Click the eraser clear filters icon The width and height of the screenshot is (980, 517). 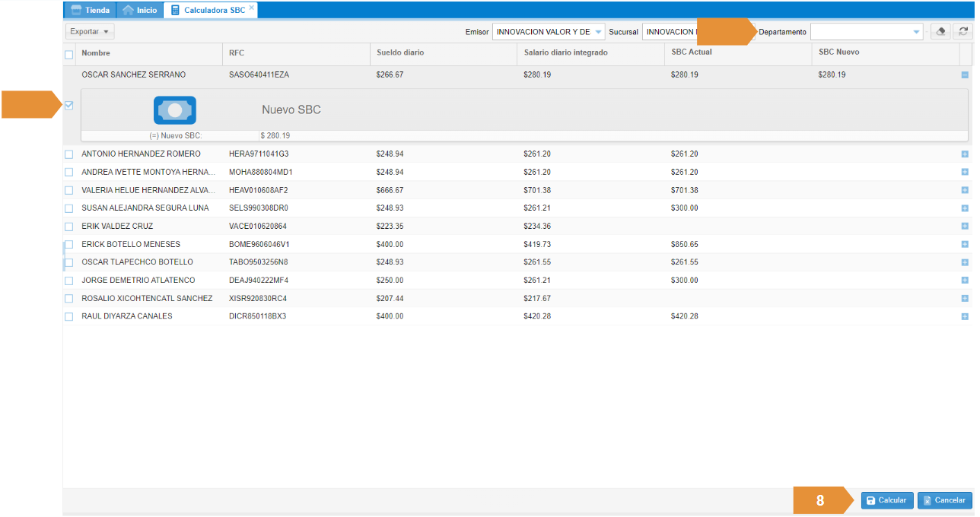[x=941, y=32]
